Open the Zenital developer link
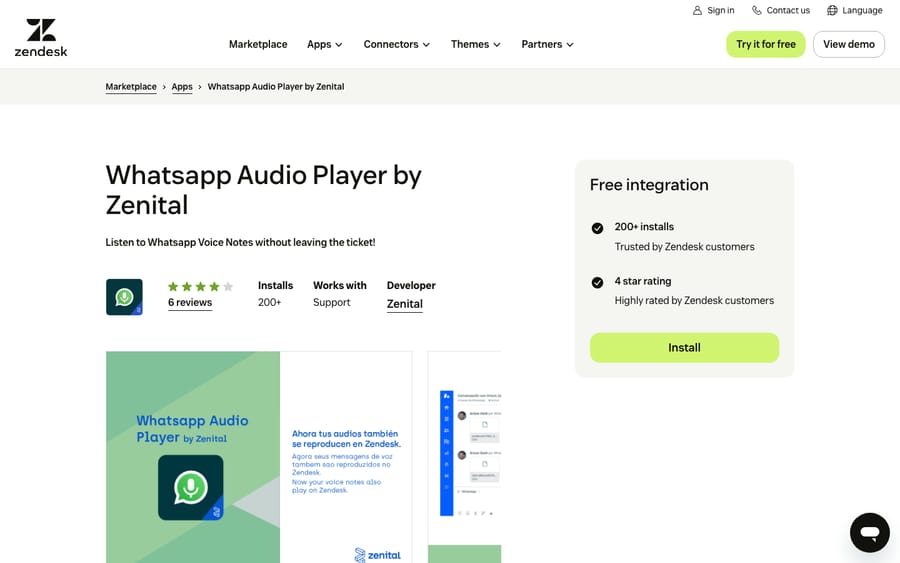 tap(405, 304)
